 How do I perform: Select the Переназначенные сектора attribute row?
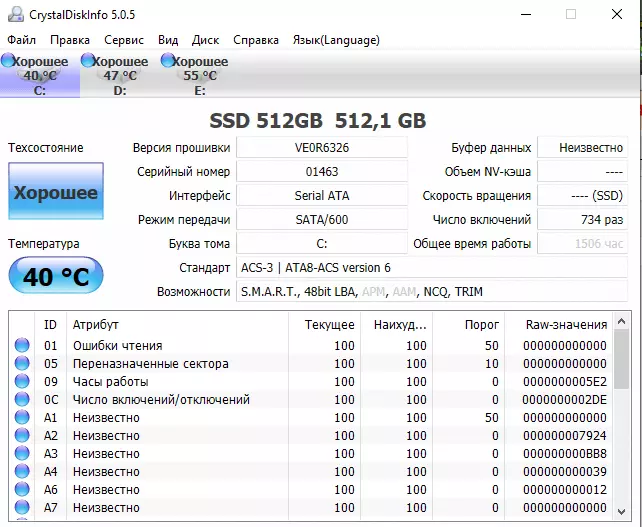coord(311,363)
